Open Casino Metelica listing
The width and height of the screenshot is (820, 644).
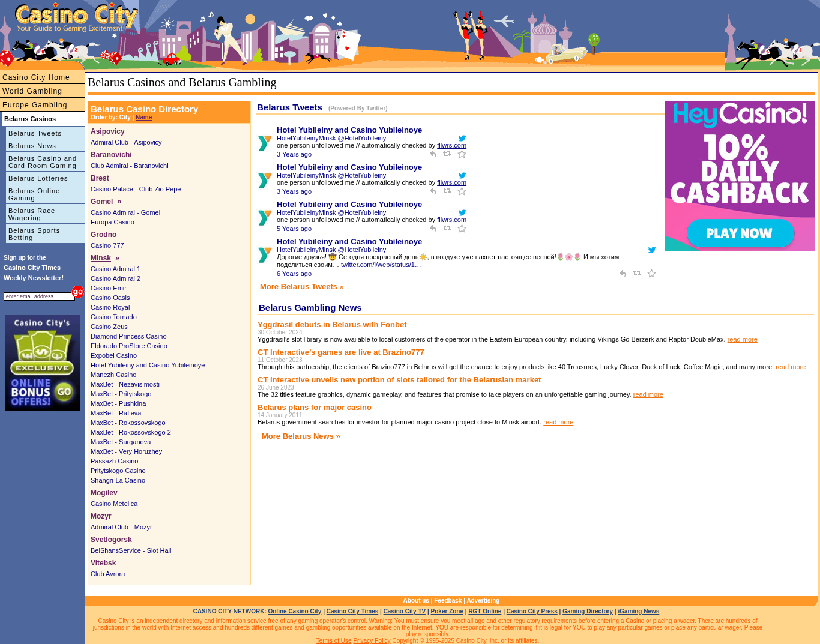pyautogui.click(x=114, y=504)
